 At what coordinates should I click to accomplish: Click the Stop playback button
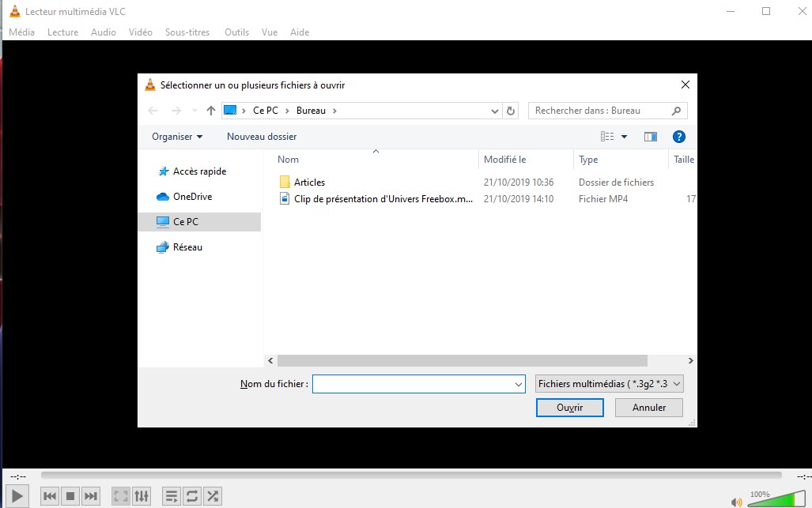(x=70, y=496)
